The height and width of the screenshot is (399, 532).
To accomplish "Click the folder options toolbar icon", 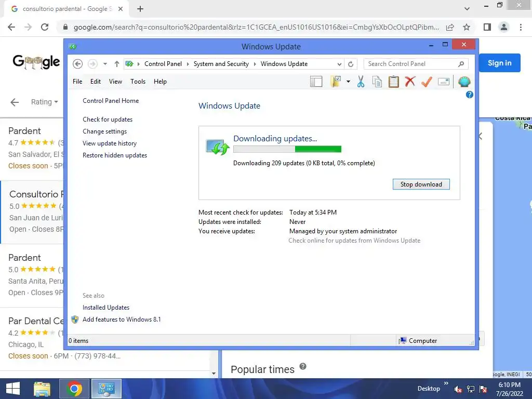I will (x=336, y=82).
